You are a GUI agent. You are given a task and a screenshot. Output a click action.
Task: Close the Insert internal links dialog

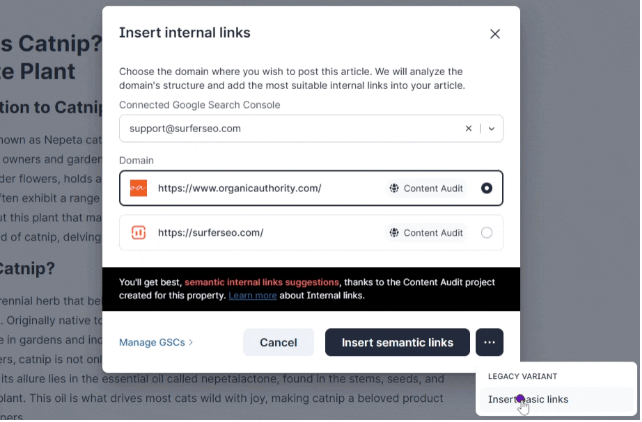tap(495, 33)
